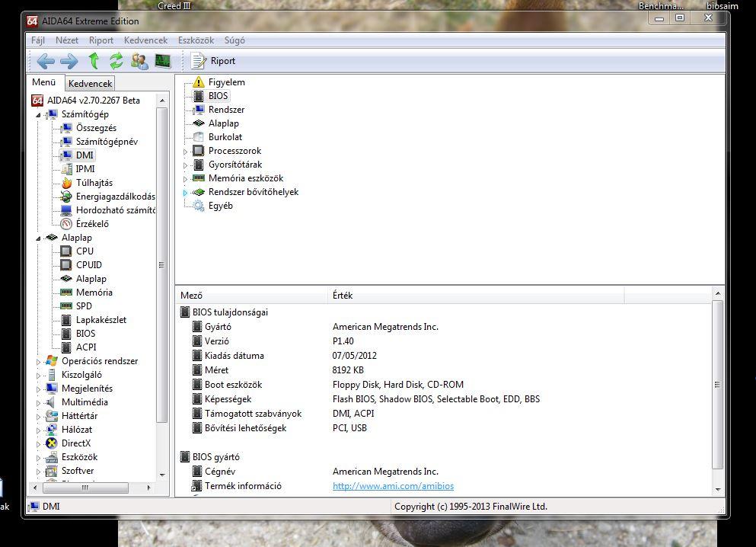
Task: Go up one level with green arrow
Action: click(x=94, y=61)
